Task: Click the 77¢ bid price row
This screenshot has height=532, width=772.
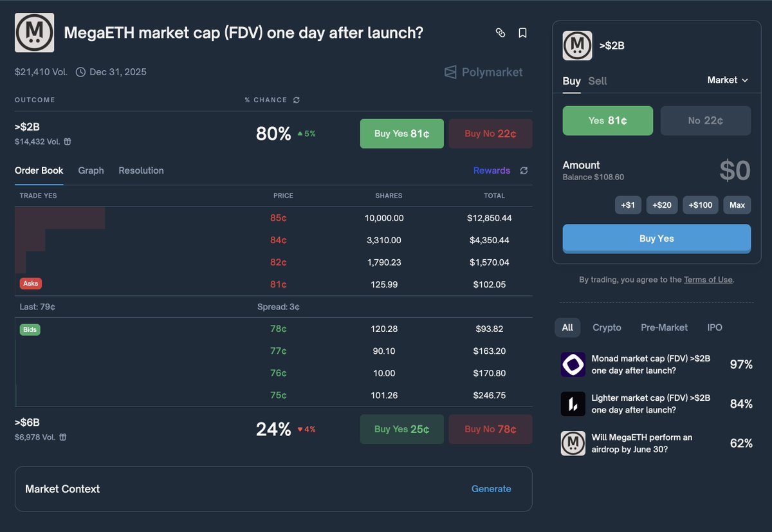Action: (273, 351)
